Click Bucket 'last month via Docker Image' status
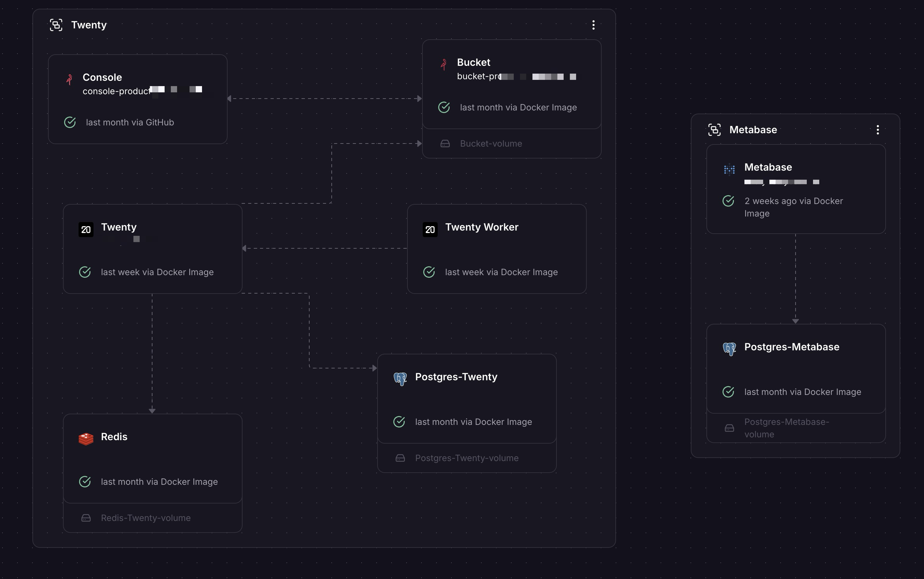This screenshot has height=579, width=924. [x=518, y=108]
